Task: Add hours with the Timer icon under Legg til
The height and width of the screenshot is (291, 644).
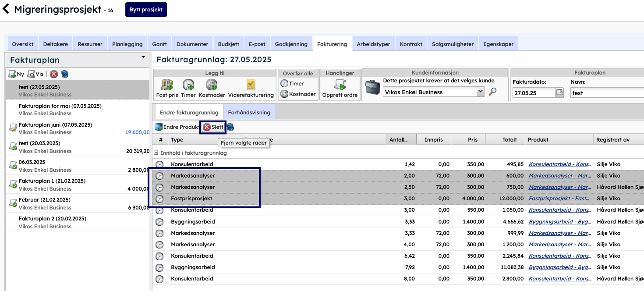Action: pos(188,85)
